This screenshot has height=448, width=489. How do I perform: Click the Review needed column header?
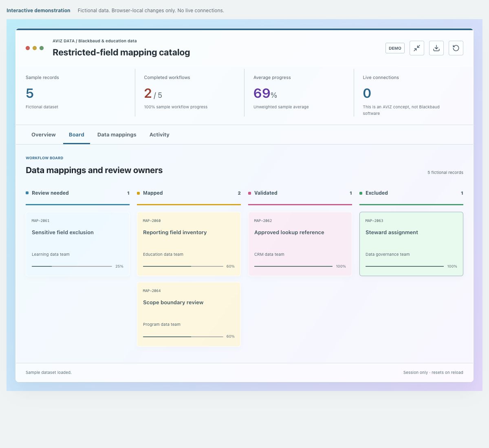[x=77, y=193]
